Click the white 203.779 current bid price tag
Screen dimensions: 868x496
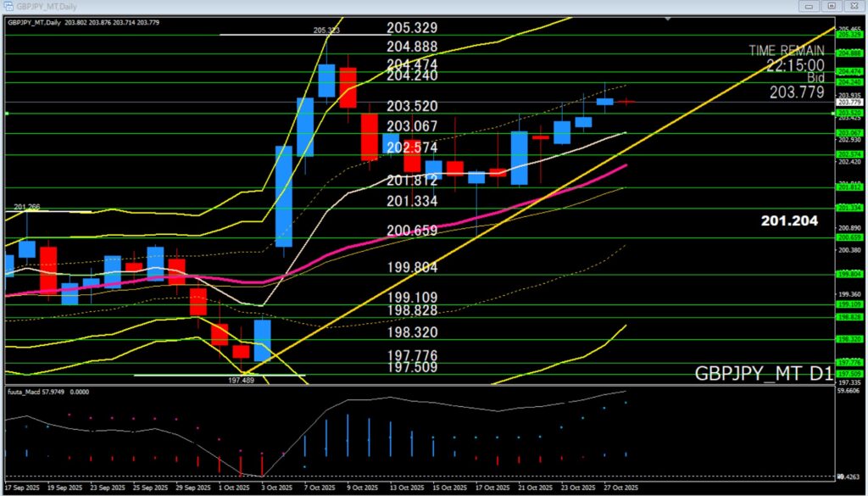tap(849, 102)
